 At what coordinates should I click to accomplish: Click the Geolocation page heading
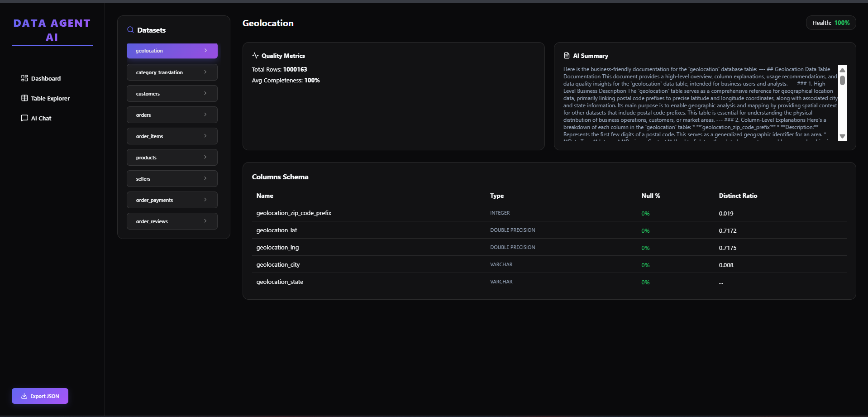click(x=268, y=23)
